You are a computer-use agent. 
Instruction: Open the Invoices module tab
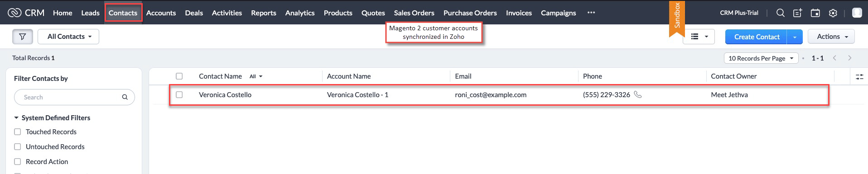point(519,13)
